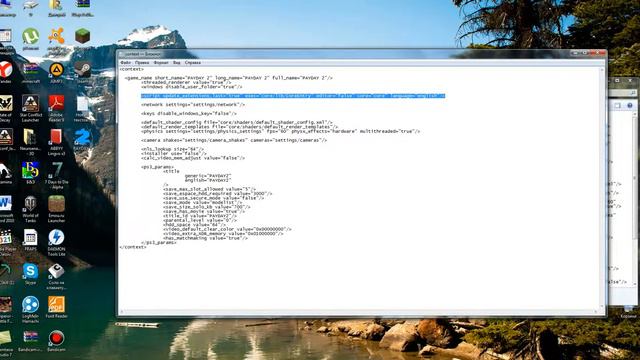Click the has_matchmaking value line
The image size is (640, 360).
(205, 238)
